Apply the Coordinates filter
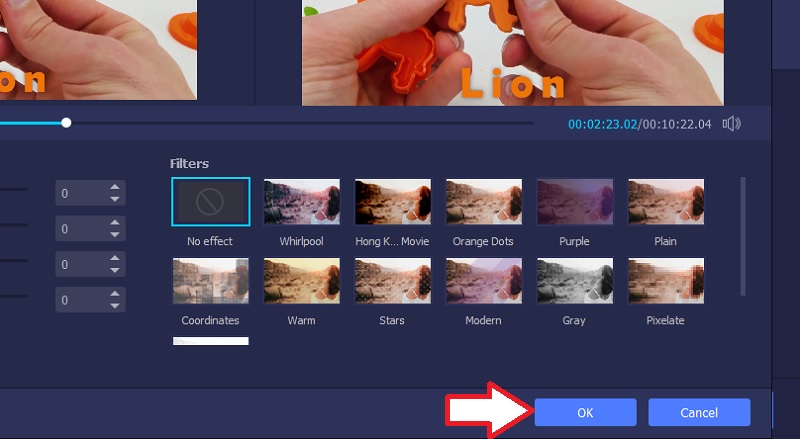This screenshot has width=800, height=439. point(211,281)
